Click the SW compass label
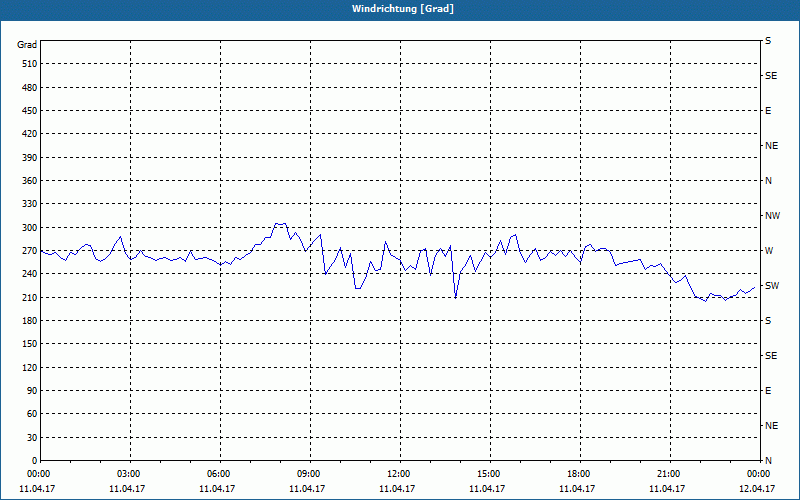This screenshot has width=800, height=500. point(772,286)
